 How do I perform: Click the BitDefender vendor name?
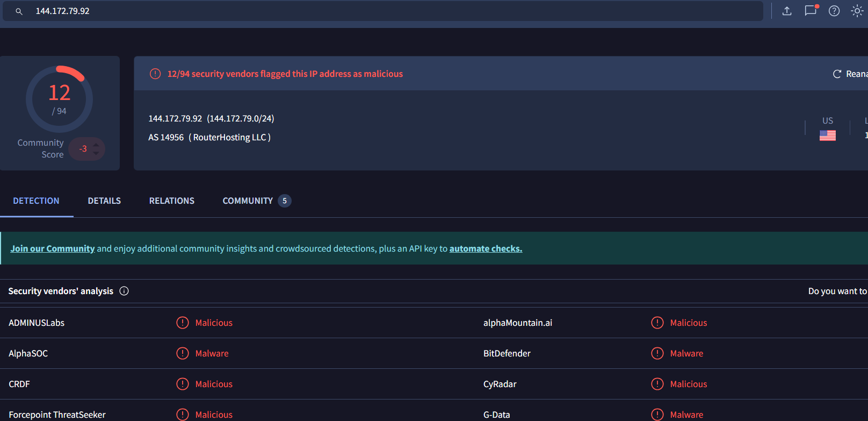click(507, 353)
